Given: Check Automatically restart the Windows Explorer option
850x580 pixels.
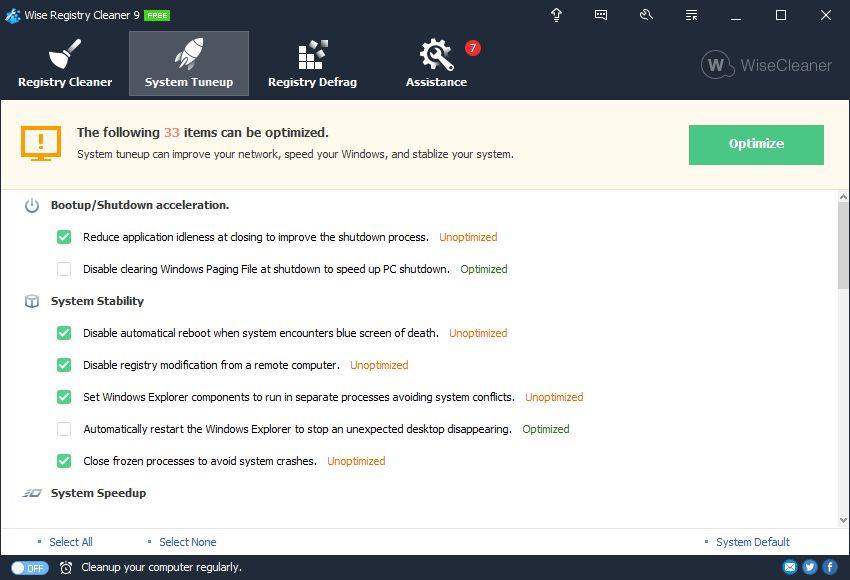Looking at the screenshot, I should (x=64, y=429).
